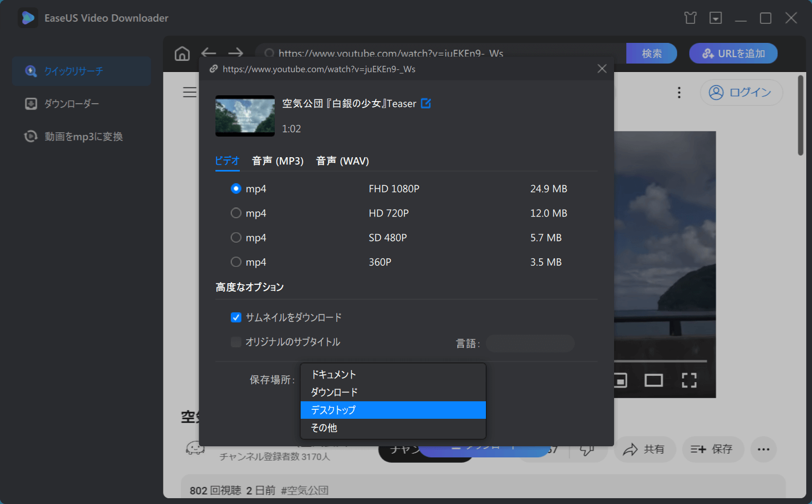The width and height of the screenshot is (812, 504).
Task: Click the ログイン button on YouTube
Action: (741, 93)
